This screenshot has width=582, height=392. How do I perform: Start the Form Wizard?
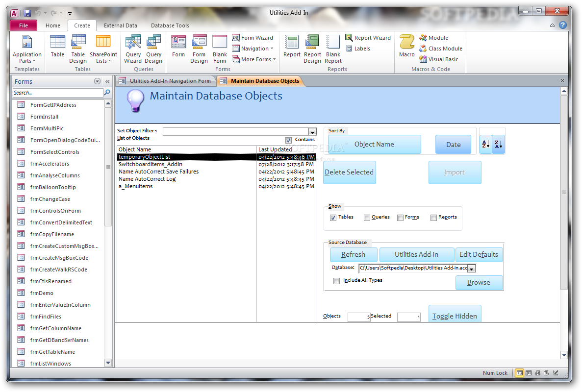(253, 38)
